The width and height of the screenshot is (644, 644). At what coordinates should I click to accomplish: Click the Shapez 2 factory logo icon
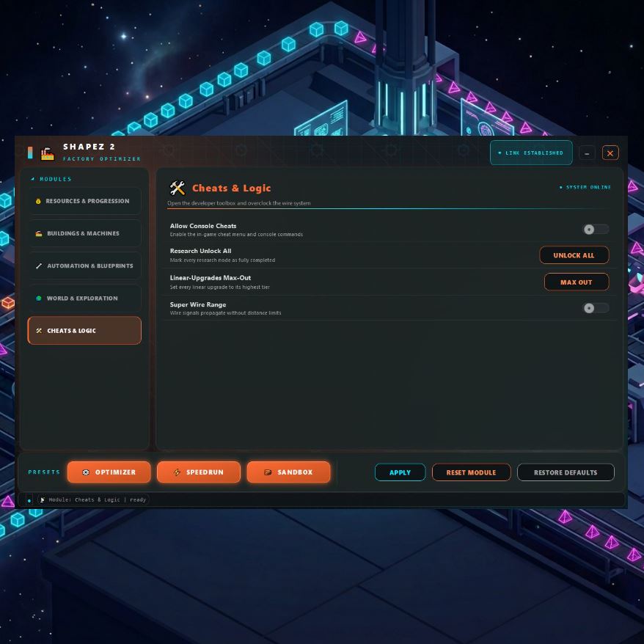[48, 153]
